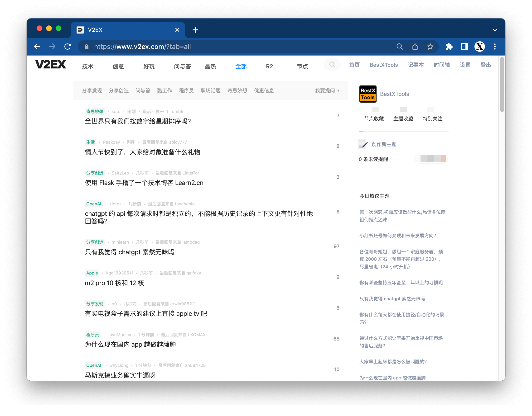
Task: Open 记事本 link
Action: tap(416, 65)
